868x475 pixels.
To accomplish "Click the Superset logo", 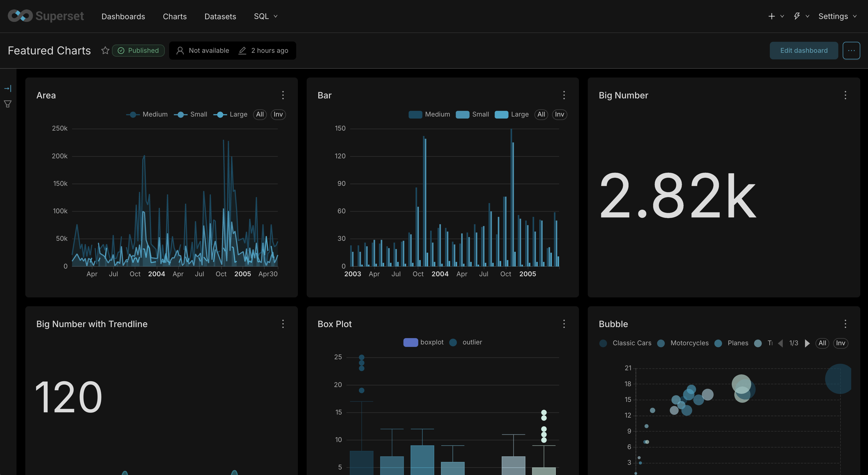I will click(x=46, y=16).
